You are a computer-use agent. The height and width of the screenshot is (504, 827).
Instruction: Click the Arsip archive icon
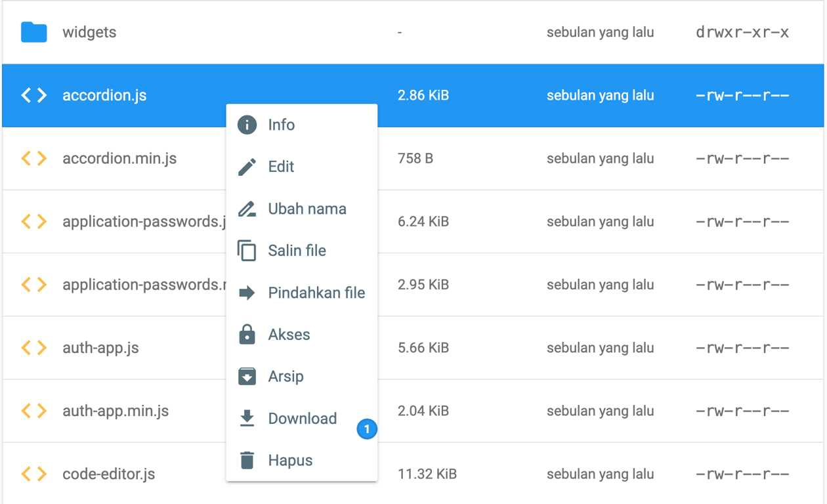[247, 376]
